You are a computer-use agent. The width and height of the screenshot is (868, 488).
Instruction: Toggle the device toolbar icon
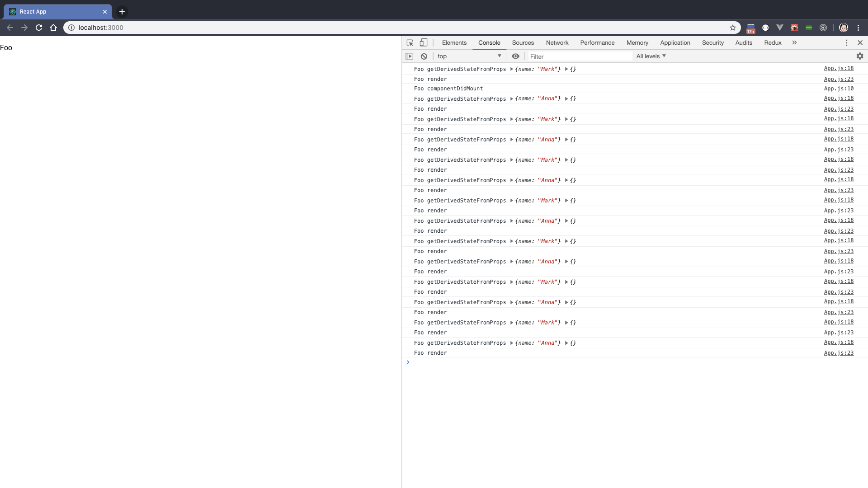pos(424,42)
